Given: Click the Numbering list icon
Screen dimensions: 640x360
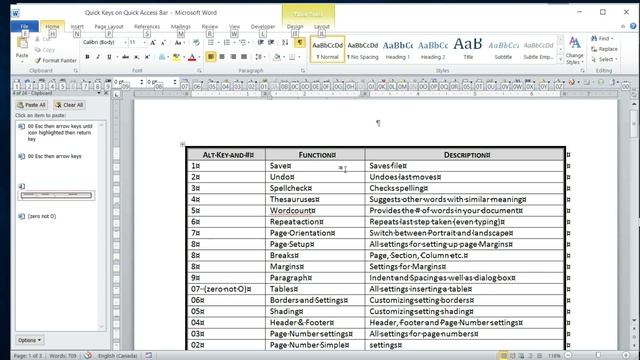Looking at the screenshot, I should 227,42.
